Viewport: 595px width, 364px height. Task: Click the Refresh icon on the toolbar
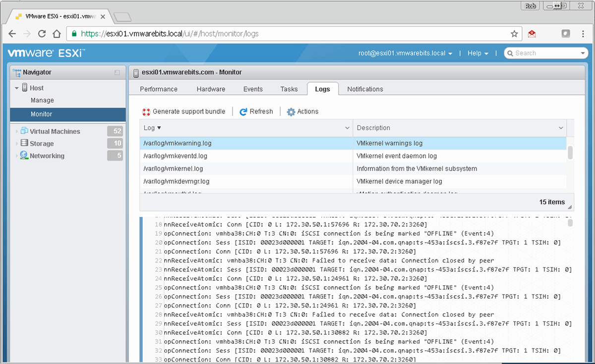click(242, 111)
